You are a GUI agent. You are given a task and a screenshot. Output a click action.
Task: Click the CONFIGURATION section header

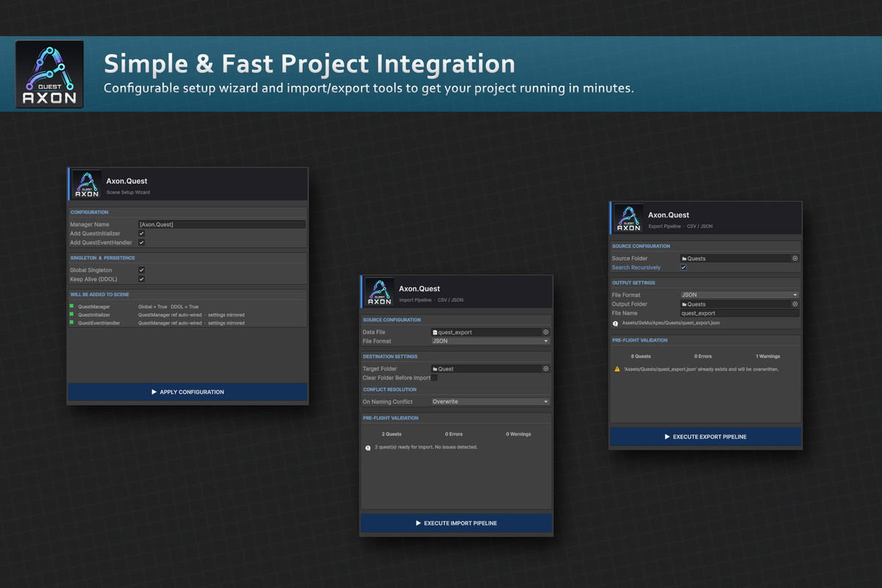[89, 212]
